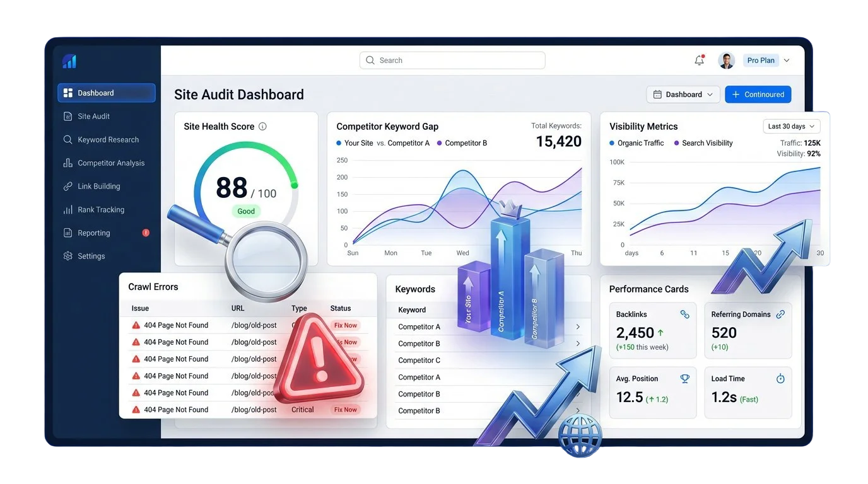Click Fix Now on last crawl error
The width and height of the screenshot is (868, 484).
coord(345,410)
